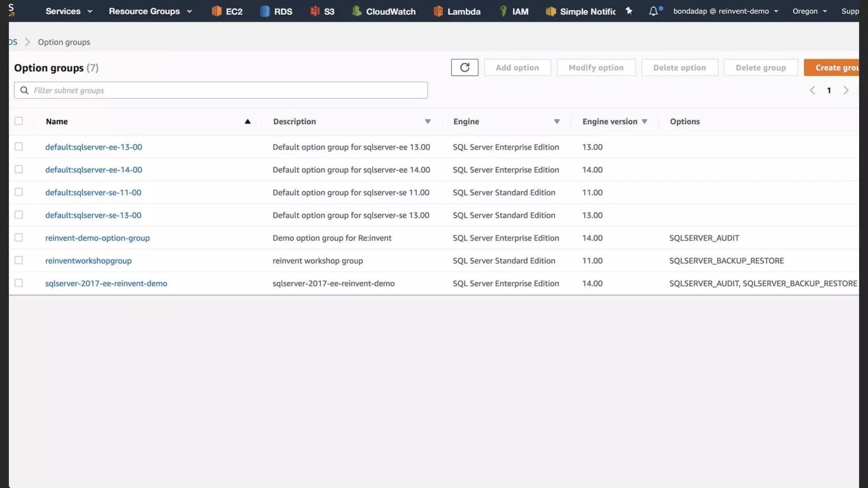Open the notifications bell
The height and width of the screenshot is (488, 868).
pos(654,11)
